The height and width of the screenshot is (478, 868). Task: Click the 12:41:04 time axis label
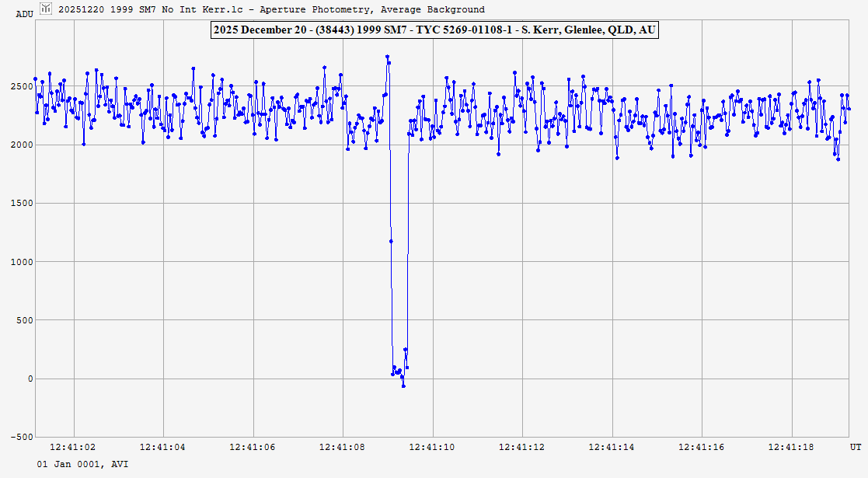click(163, 447)
